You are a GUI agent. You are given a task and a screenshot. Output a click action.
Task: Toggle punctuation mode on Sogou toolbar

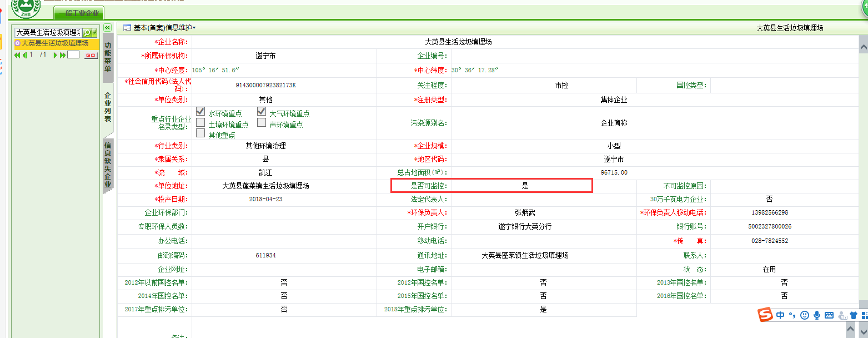click(792, 315)
